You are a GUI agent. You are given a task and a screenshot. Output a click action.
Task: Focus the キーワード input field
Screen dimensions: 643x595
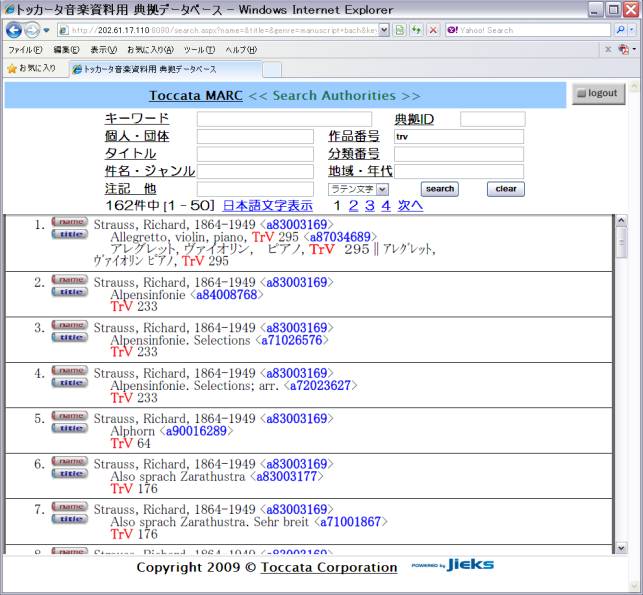click(284, 119)
